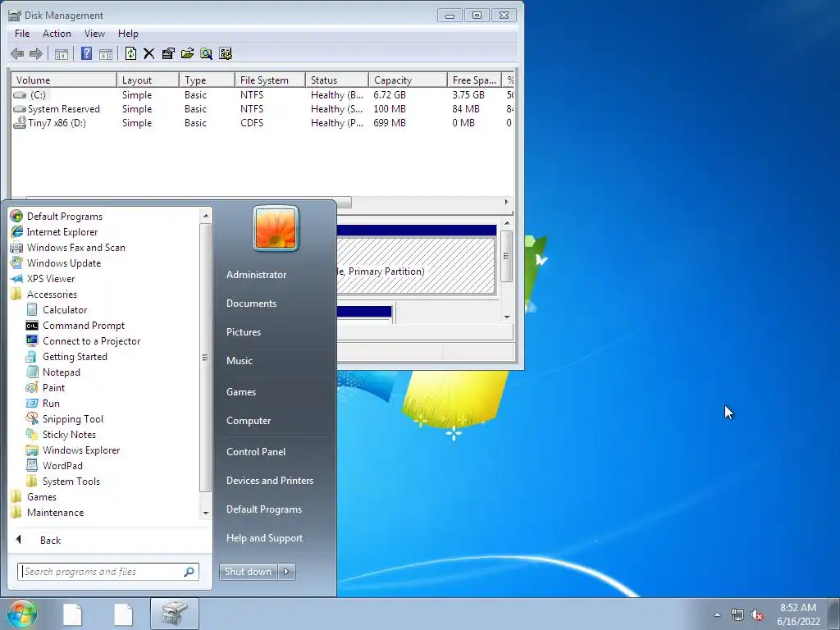
Task: Click the Start orb on the taskbar
Action: point(22,614)
